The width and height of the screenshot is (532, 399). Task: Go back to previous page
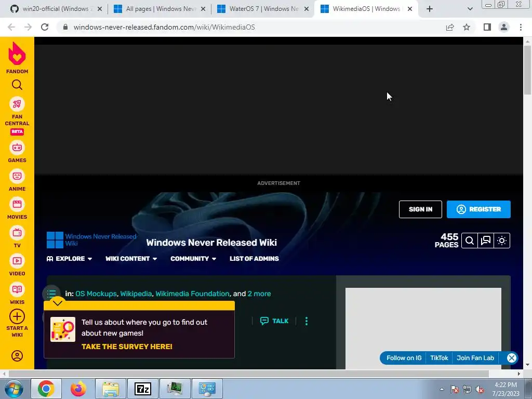[x=11, y=27]
